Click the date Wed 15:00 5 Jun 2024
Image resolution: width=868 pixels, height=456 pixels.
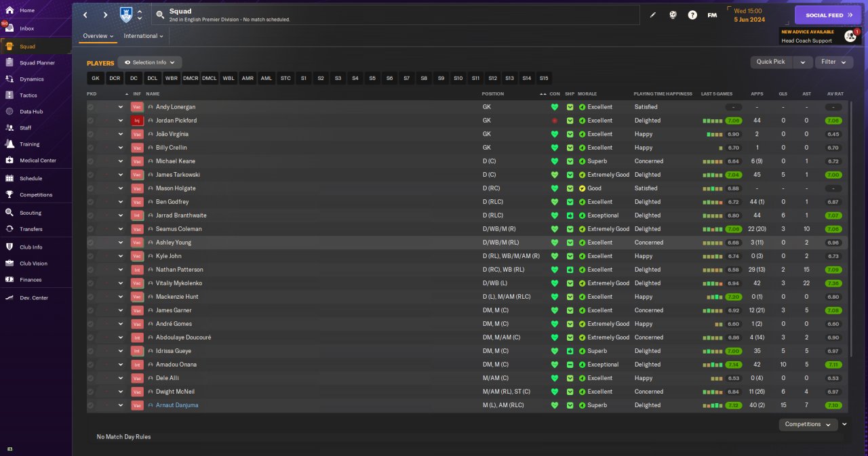point(749,15)
